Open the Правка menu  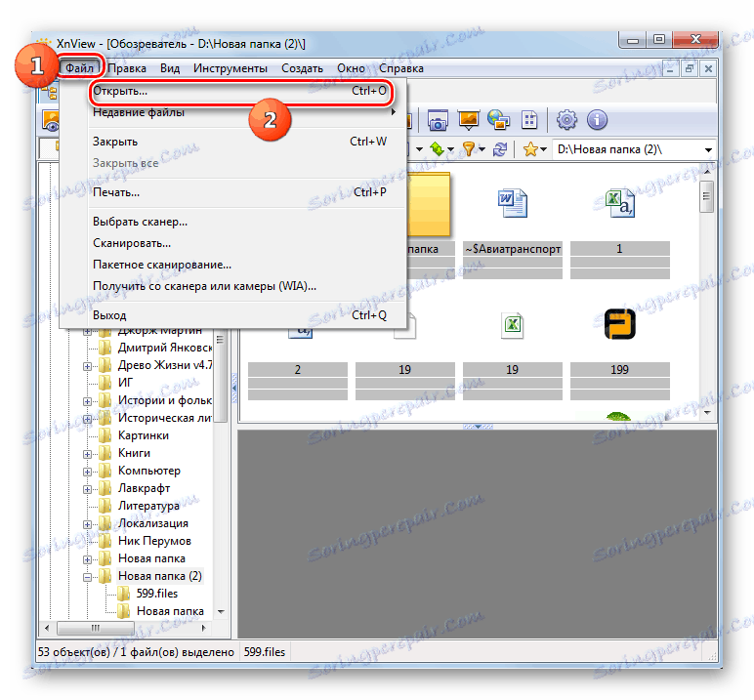pyautogui.click(x=127, y=68)
